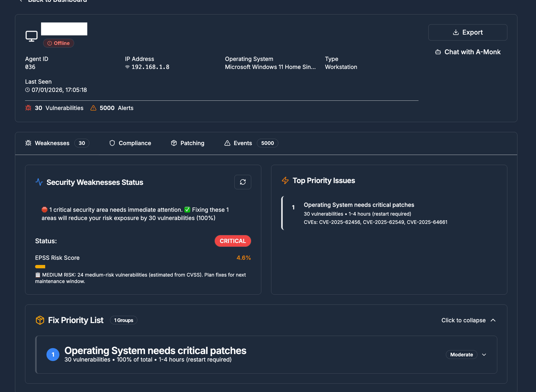Collapse the Fix Priority List section
The width and height of the screenshot is (536, 392).
point(468,320)
